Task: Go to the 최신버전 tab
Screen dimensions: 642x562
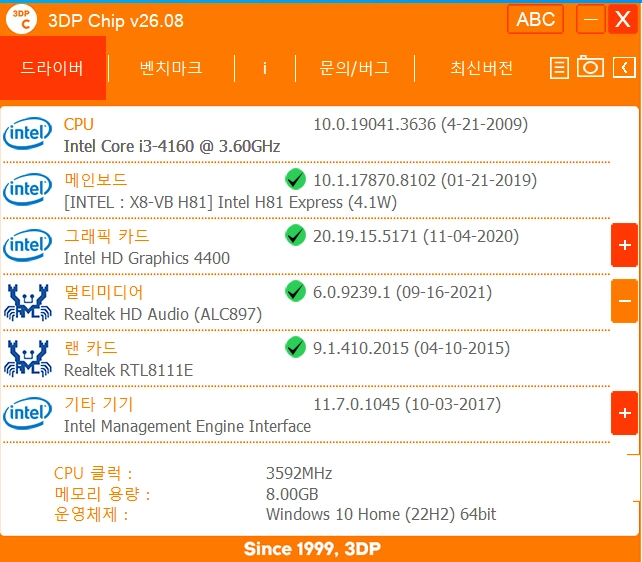Action: (x=482, y=68)
